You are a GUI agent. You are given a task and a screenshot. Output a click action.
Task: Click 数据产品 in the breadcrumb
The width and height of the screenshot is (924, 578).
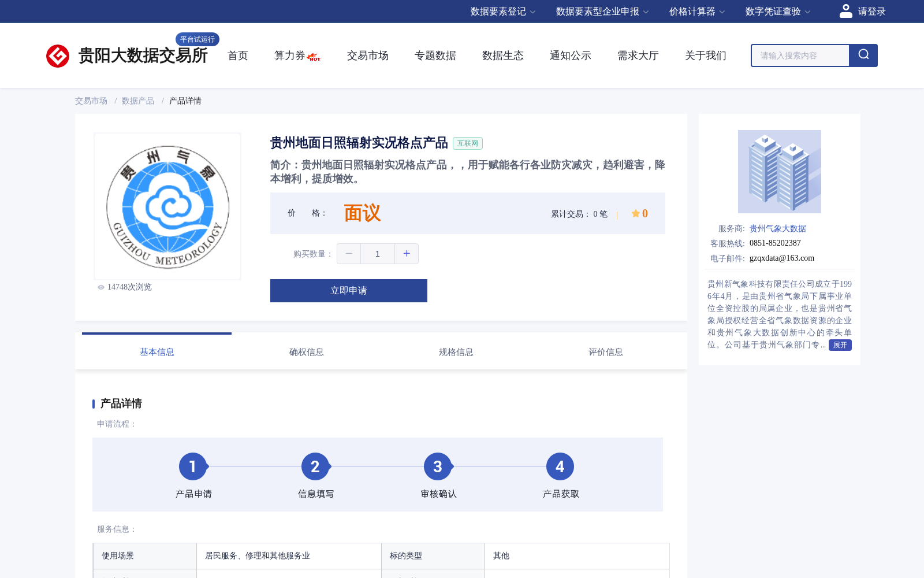138,101
